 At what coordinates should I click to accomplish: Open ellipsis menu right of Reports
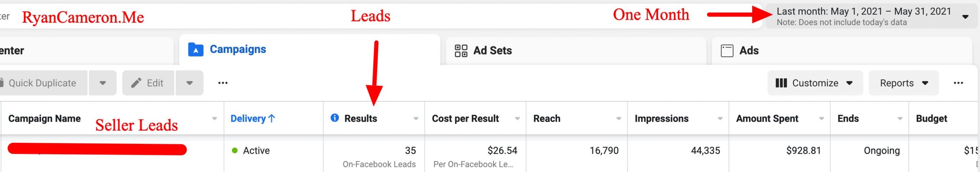tap(958, 83)
